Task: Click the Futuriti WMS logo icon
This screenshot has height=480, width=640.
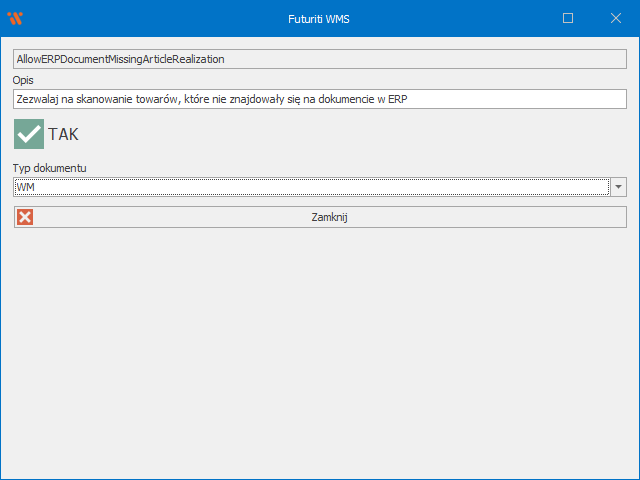Action: click(x=15, y=18)
